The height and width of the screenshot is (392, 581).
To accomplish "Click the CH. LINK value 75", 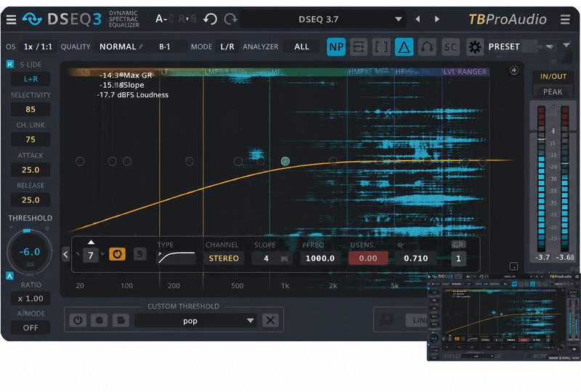I will point(31,139).
